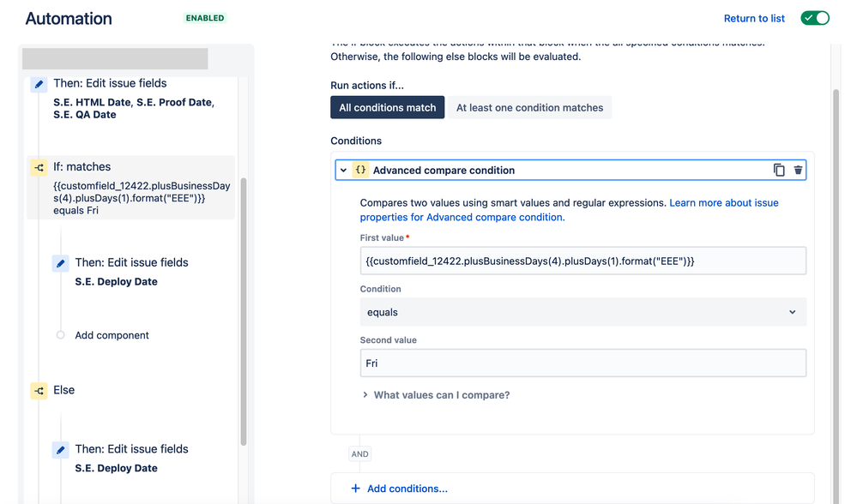This screenshot has height=504, width=857.
Task: Click the Advanced compare condition title
Action: pos(444,171)
